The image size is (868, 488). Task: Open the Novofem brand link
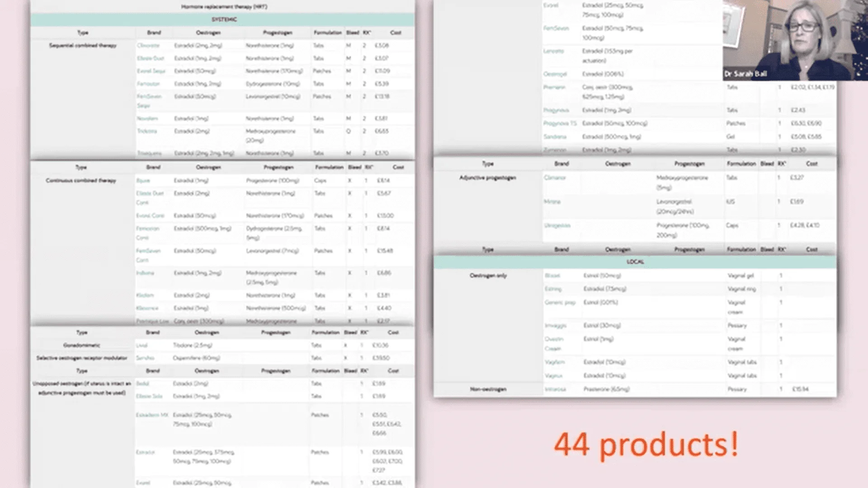[147, 118]
